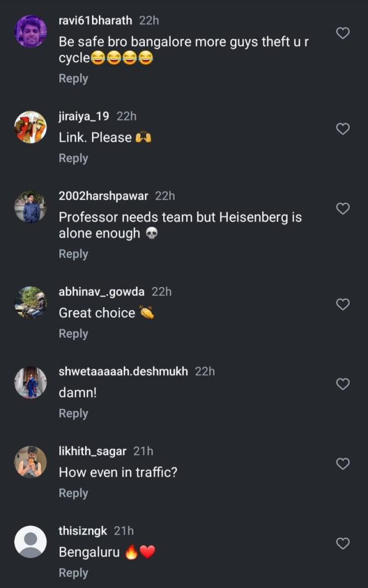Reply to thisizngk's Bengaluru comment
Viewport: 368px width, 588px height.
73,573
